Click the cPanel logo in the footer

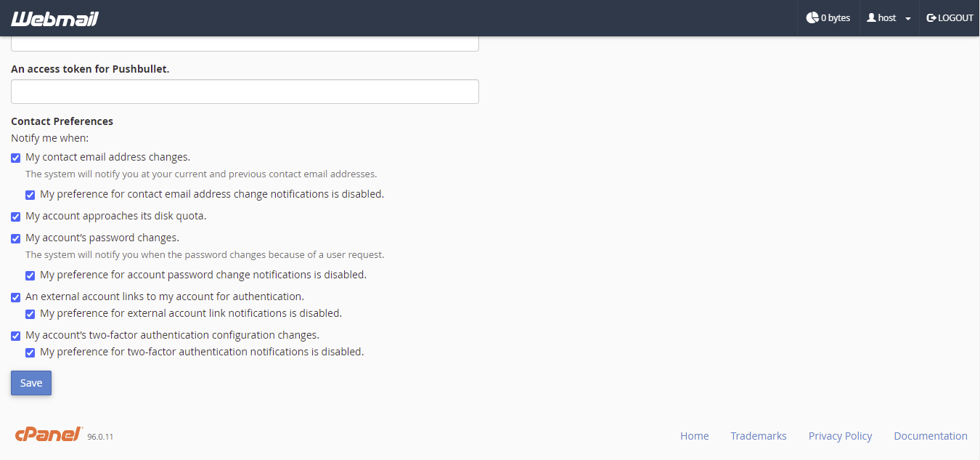click(49, 435)
